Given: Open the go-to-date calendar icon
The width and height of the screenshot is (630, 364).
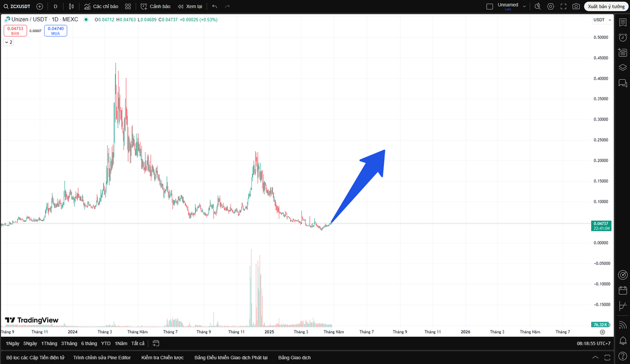Looking at the screenshot, I should click(x=156, y=344).
